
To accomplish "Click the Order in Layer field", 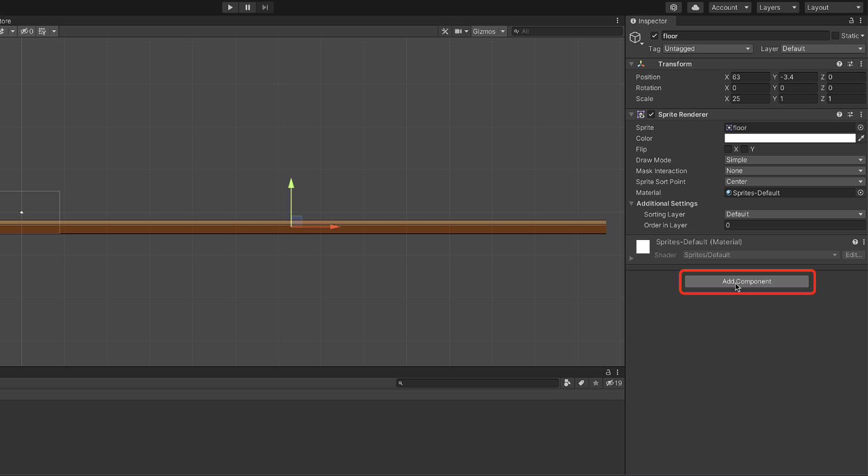I will point(795,225).
